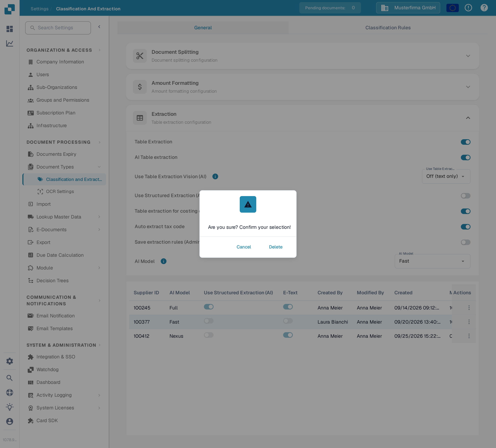Viewport: 496px width, 448px height.
Task: Click info icon next to AI Model label
Action: click(x=164, y=261)
